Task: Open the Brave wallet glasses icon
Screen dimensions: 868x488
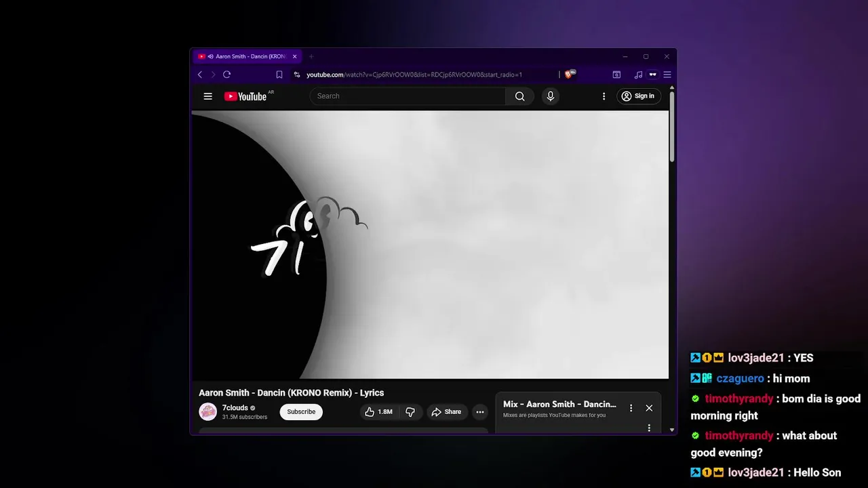Action: pos(653,75)
